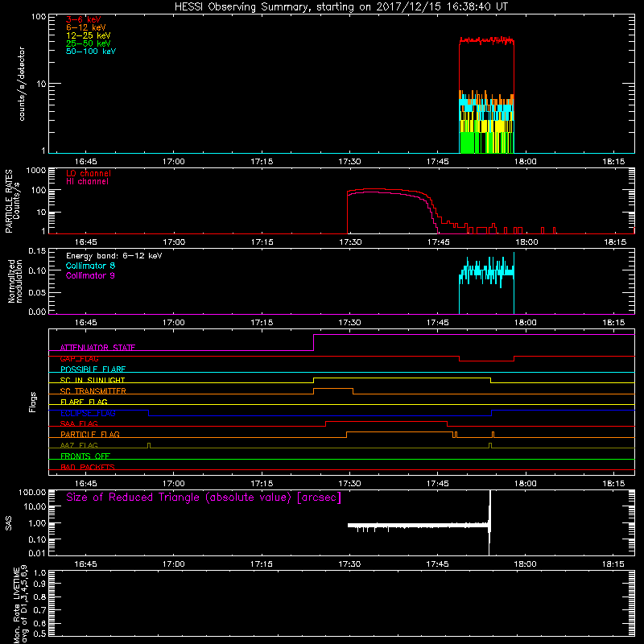Click 17:00 tick under modulation plot

(x=174, y=323)
